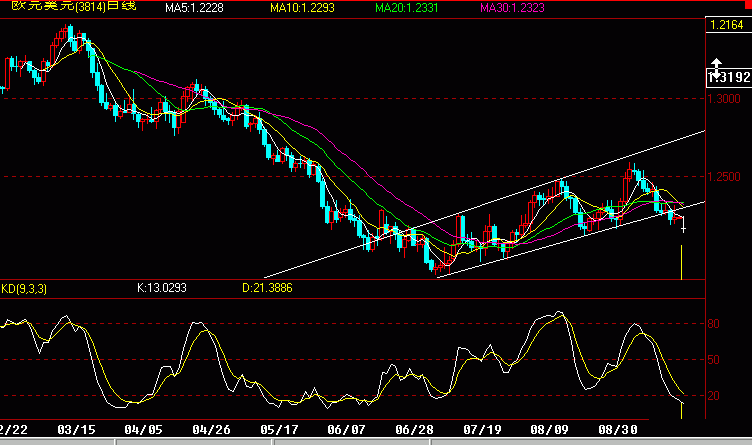752x445 pixels.
Task: Click the D:21.3886 value readout
Action: [x=267, y=288]
